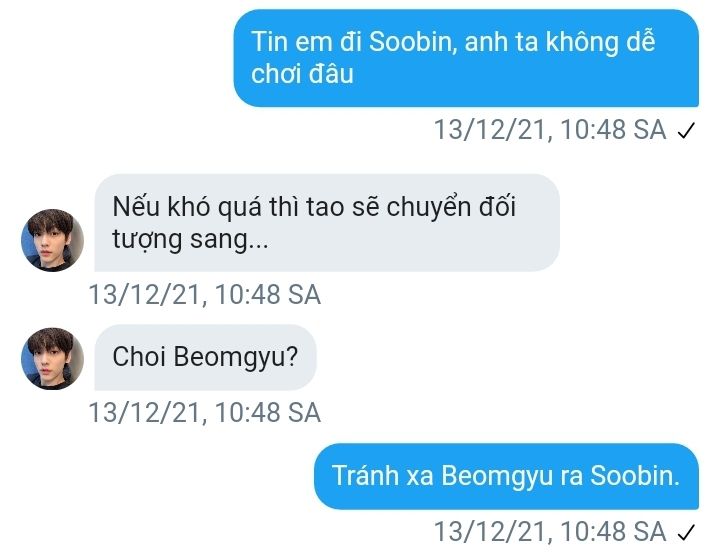Click the sender avatar beside "Nếu khó quá" message

(52, 240)
